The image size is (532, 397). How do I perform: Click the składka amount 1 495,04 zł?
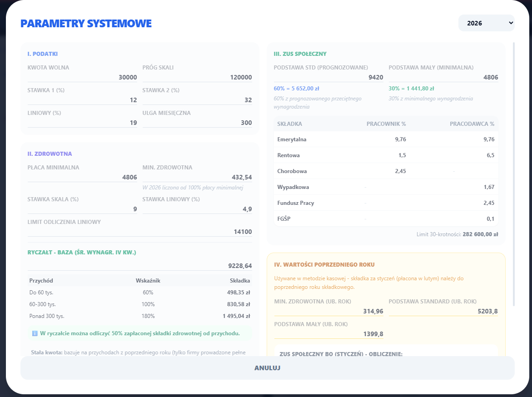pyautogui.click(x=237, y=316)
